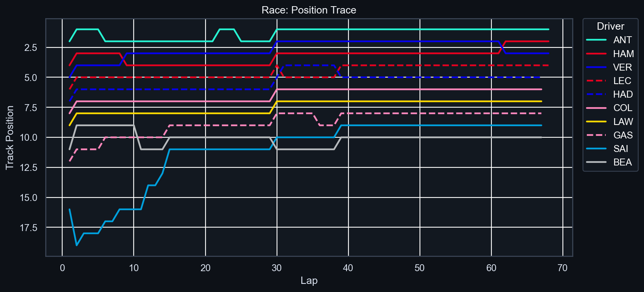Click x-axis tick label 30
The height and width of the screenshot is (292, 644).
[x=277, y=268]
